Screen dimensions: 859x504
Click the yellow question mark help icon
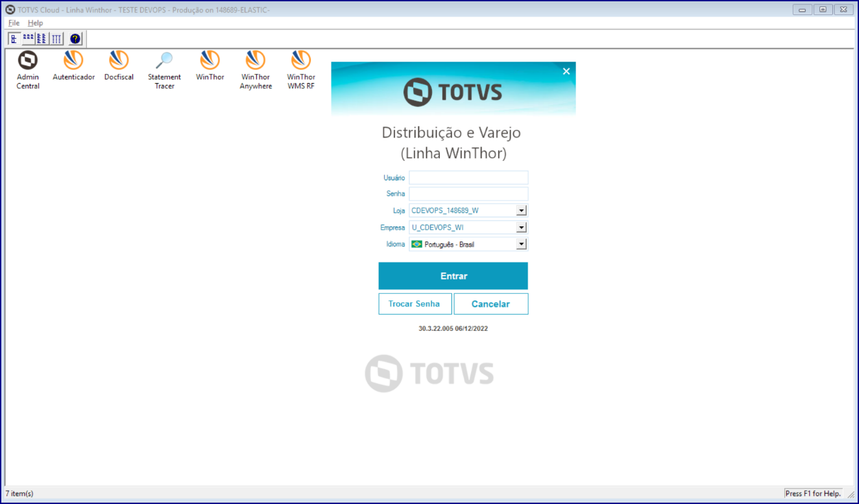75,39
